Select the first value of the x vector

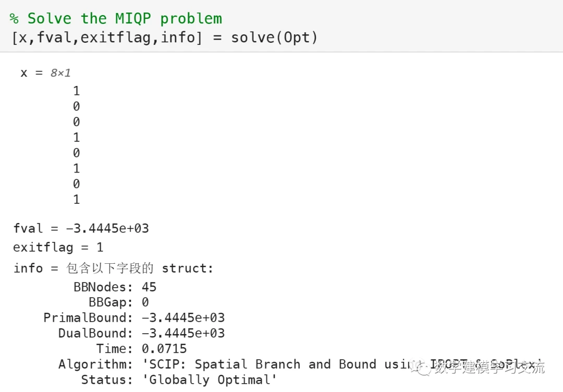click(x=77, y=91)
